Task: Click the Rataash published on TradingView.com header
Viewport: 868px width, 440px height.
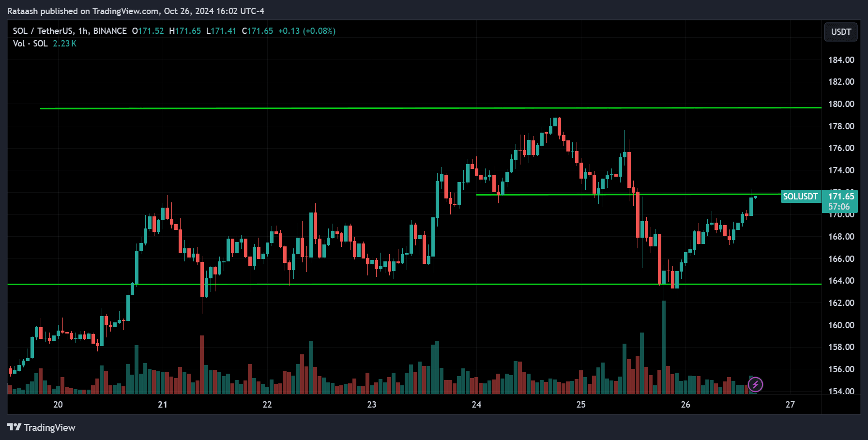Action: [x=136, y=11]
